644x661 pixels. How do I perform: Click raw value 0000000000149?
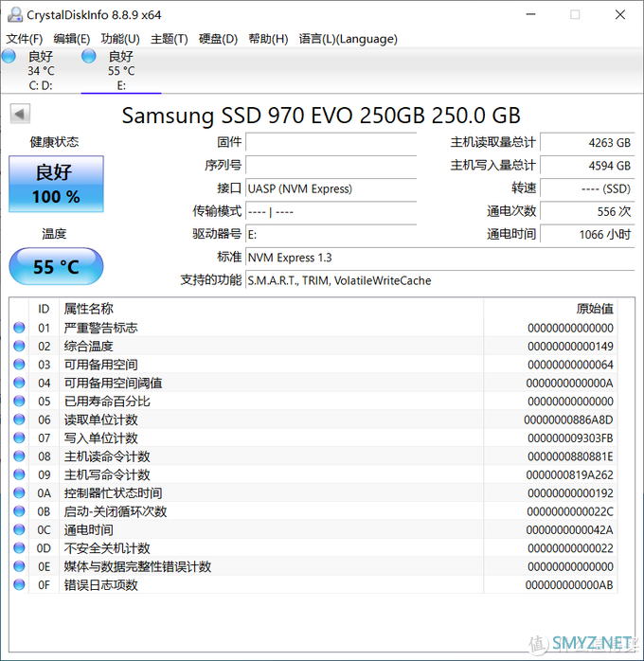pos(571,346)
